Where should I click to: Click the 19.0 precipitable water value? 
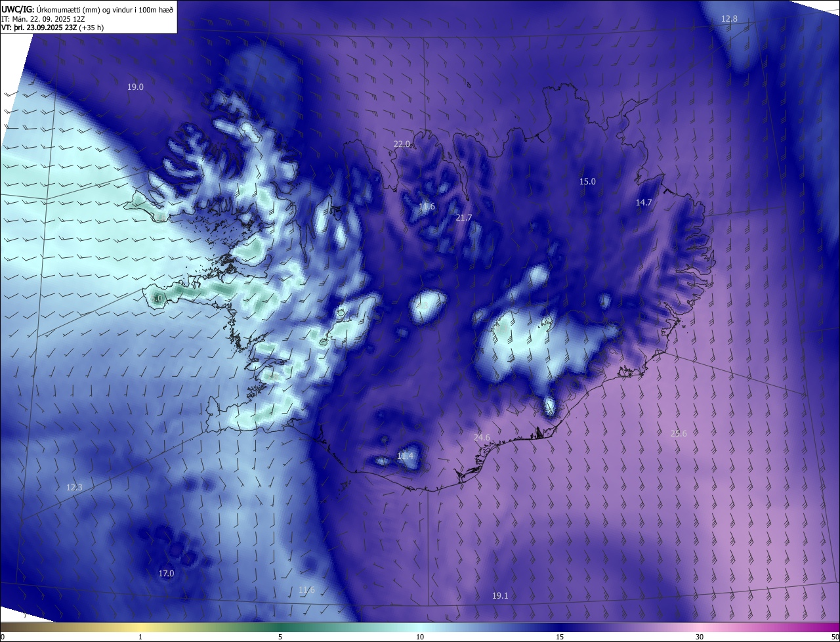(x=135, y=87)
